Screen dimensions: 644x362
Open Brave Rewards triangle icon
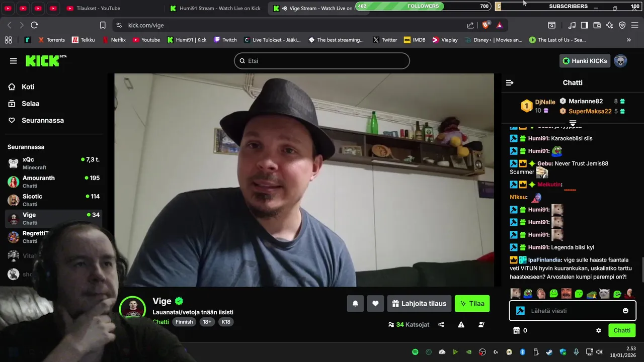tap(500, 25)
